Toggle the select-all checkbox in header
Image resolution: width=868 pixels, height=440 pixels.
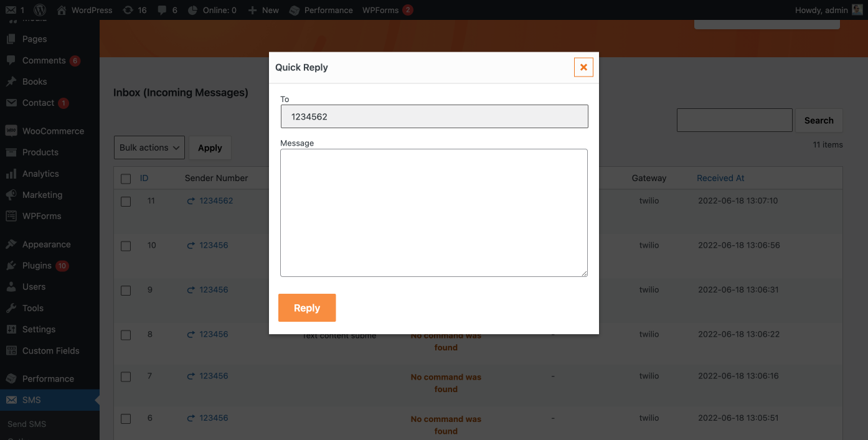tap(126, 179)
